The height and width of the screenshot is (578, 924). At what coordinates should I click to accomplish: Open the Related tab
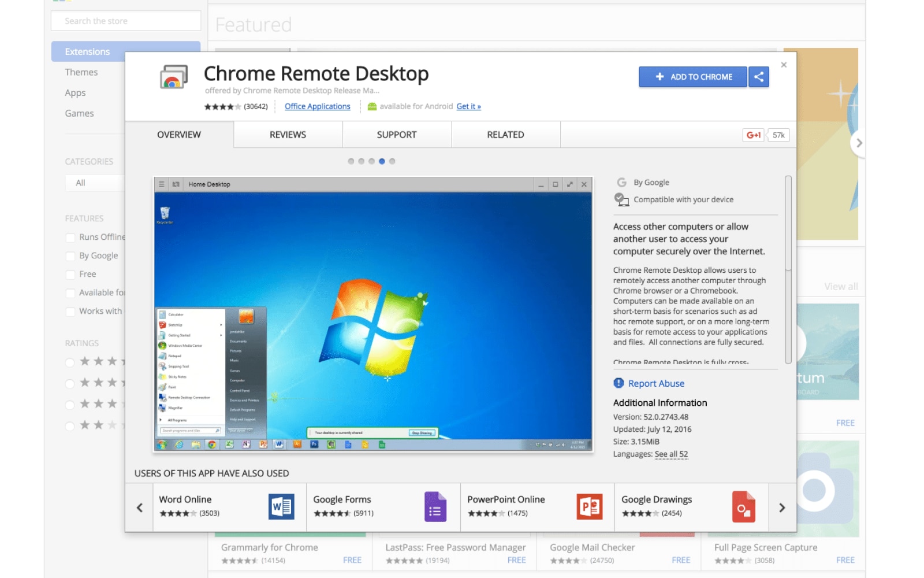(x=505, y=134)
